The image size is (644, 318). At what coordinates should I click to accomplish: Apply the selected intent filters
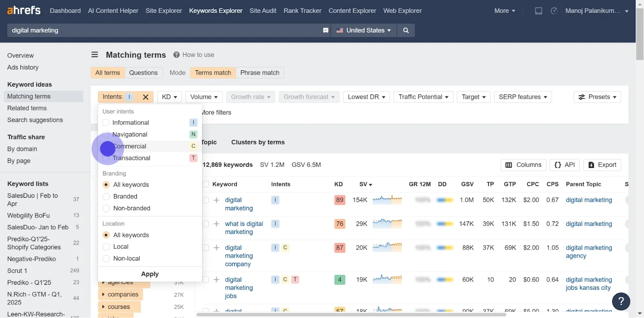point(150,274)
